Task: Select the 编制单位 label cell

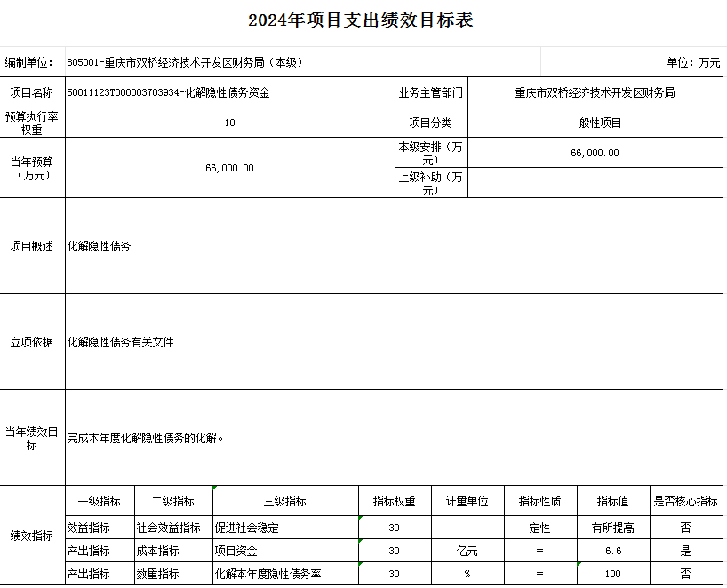Action: [x=33, y=61]
